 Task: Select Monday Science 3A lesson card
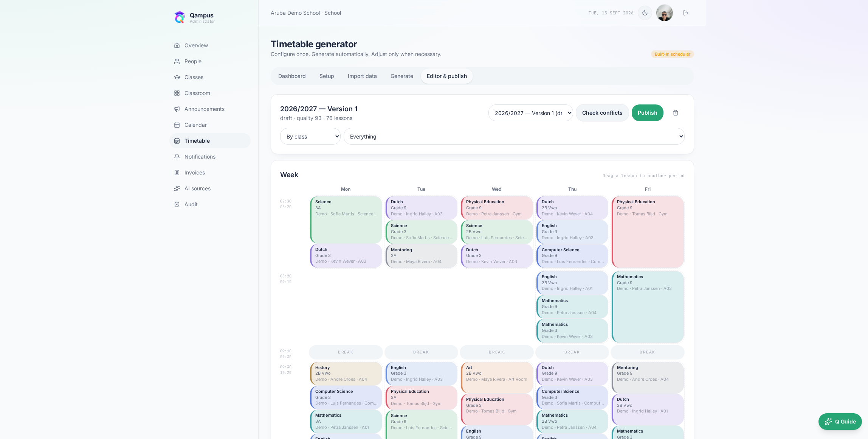(346, 219)
